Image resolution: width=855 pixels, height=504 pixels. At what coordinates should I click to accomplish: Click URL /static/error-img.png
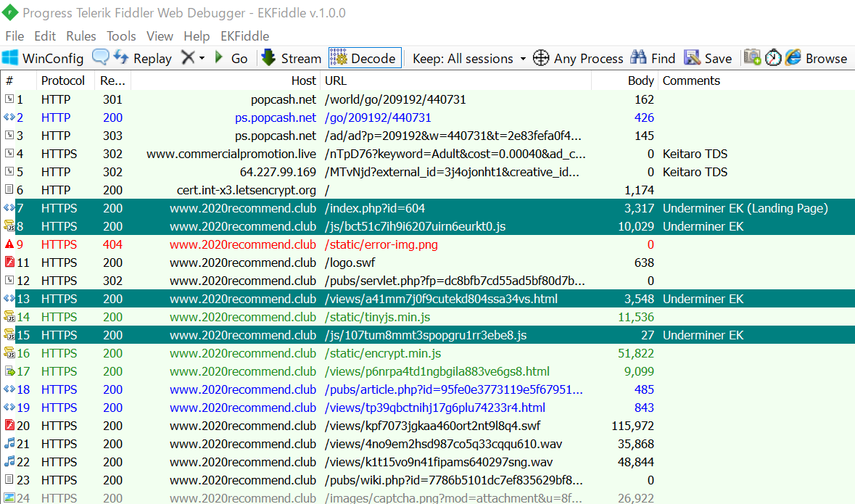381,244
